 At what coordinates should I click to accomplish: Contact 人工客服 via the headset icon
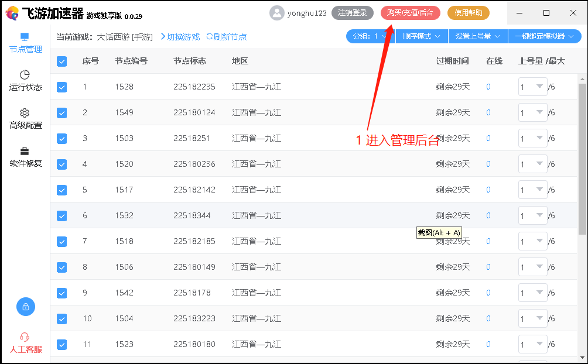pos(25,341)
